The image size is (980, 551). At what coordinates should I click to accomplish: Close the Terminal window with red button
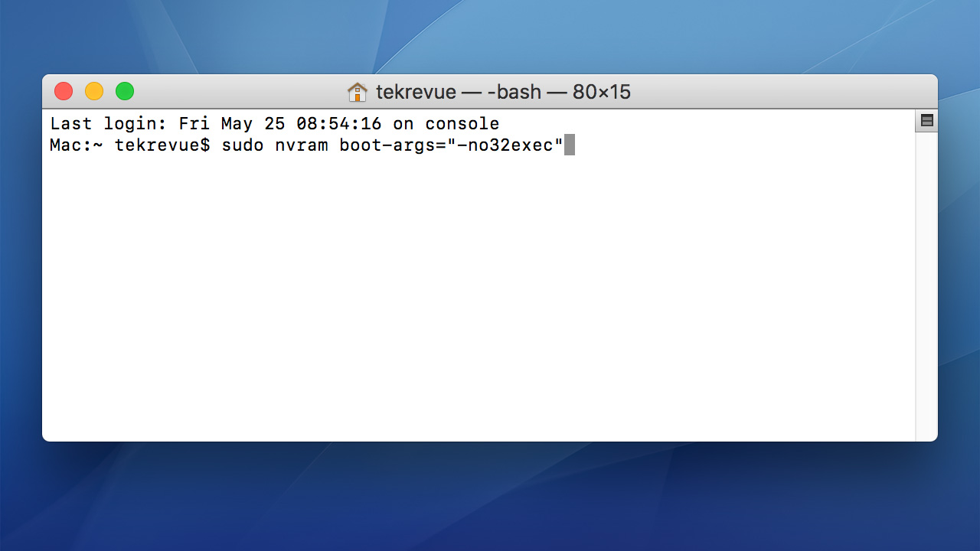point(64,92)
